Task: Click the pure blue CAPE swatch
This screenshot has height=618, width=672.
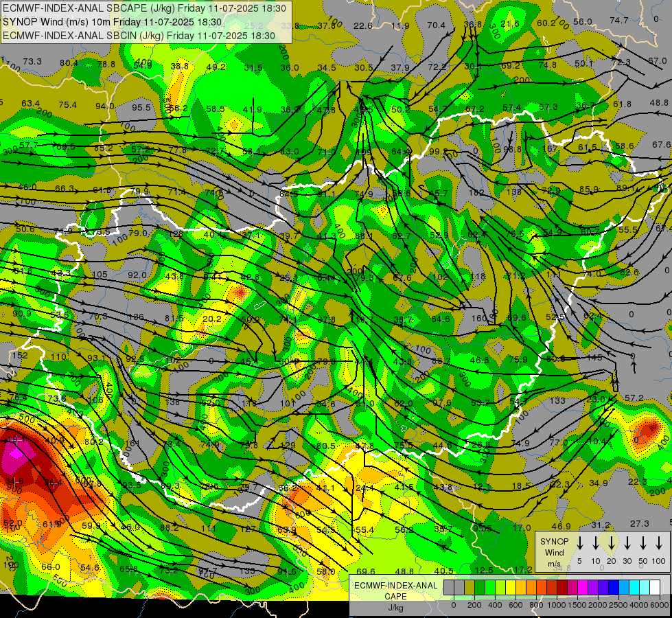Action: click(x=613, y=587)
